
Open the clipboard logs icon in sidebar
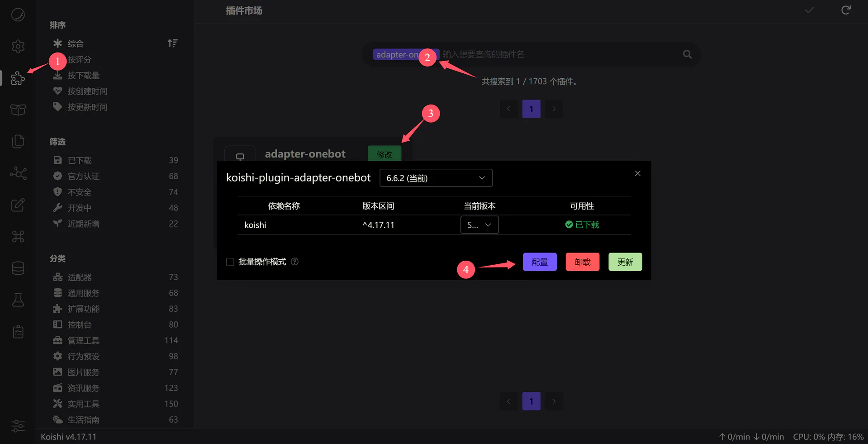point(18,331)
